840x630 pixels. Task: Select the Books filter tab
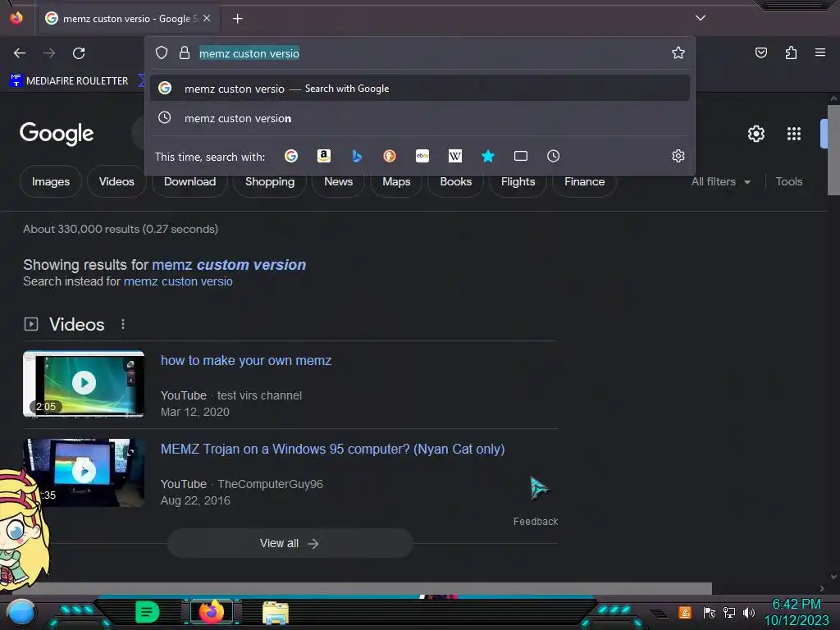(x=456, y=181)
